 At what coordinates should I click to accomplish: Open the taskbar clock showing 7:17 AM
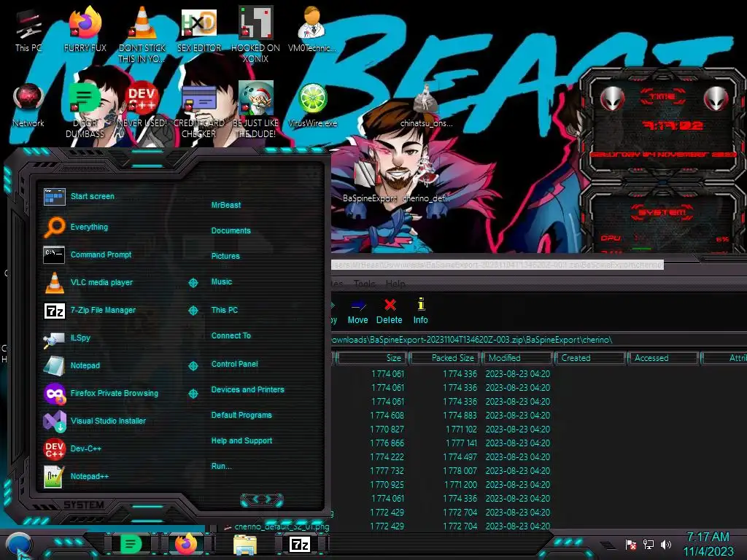(708, 544)
